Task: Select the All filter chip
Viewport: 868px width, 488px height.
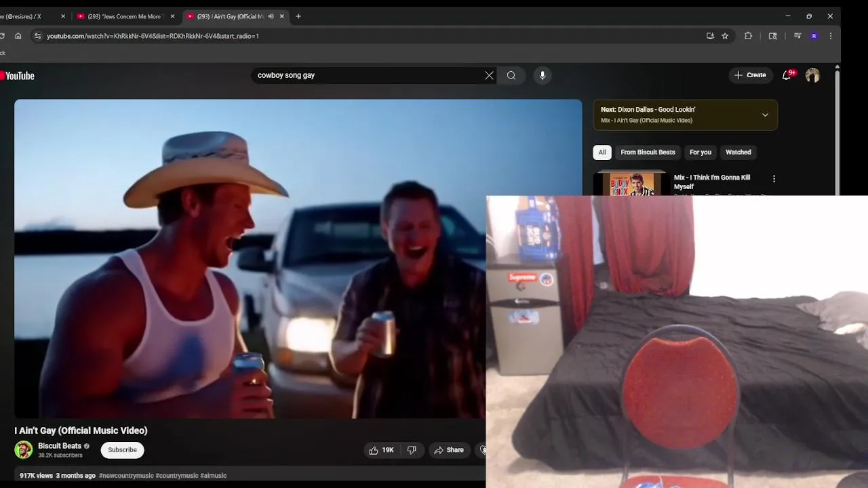Action: point(602,152)
